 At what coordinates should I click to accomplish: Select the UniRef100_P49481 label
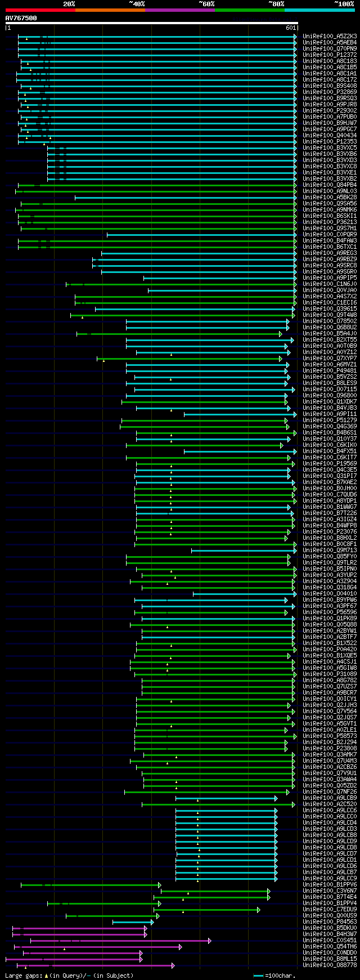click(x=330, y=371)
